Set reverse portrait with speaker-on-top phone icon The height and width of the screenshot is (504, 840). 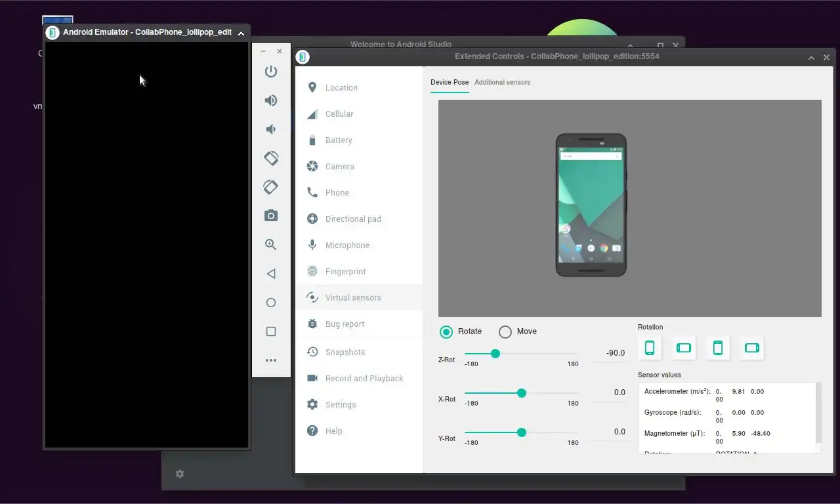718,348
